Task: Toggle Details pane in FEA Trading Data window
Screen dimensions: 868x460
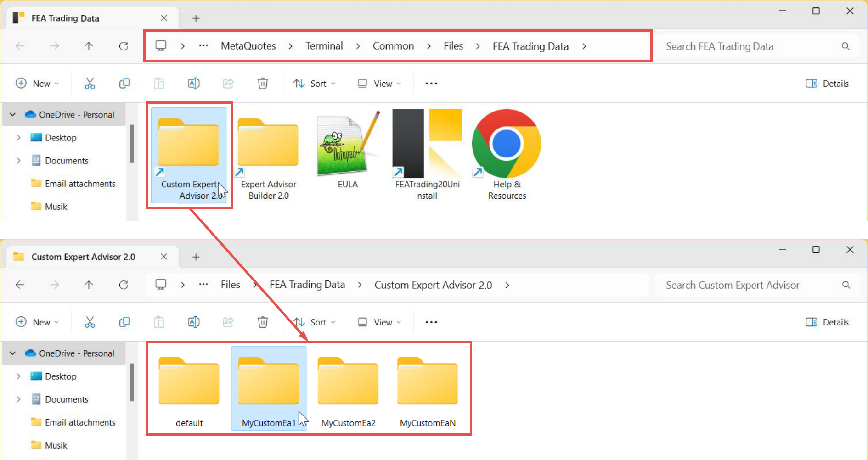Action: (x=827, y=84)
